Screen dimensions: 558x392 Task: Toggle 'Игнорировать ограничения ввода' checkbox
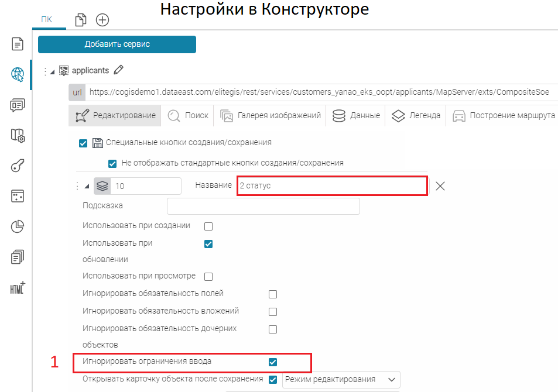click(x=272, y=362)
